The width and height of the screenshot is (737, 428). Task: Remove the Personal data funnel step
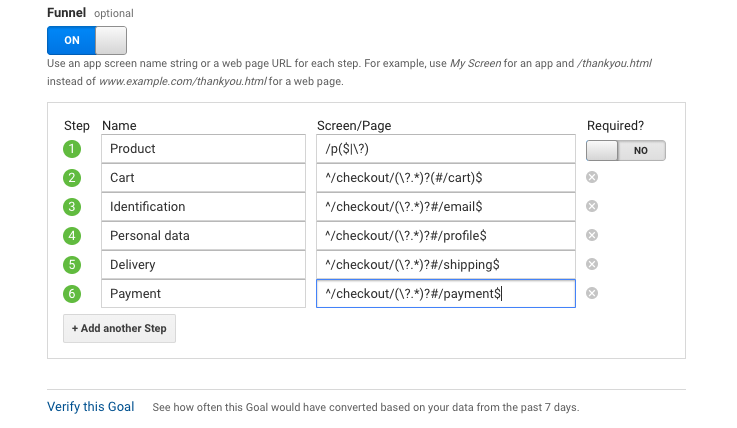coord(591,236)
